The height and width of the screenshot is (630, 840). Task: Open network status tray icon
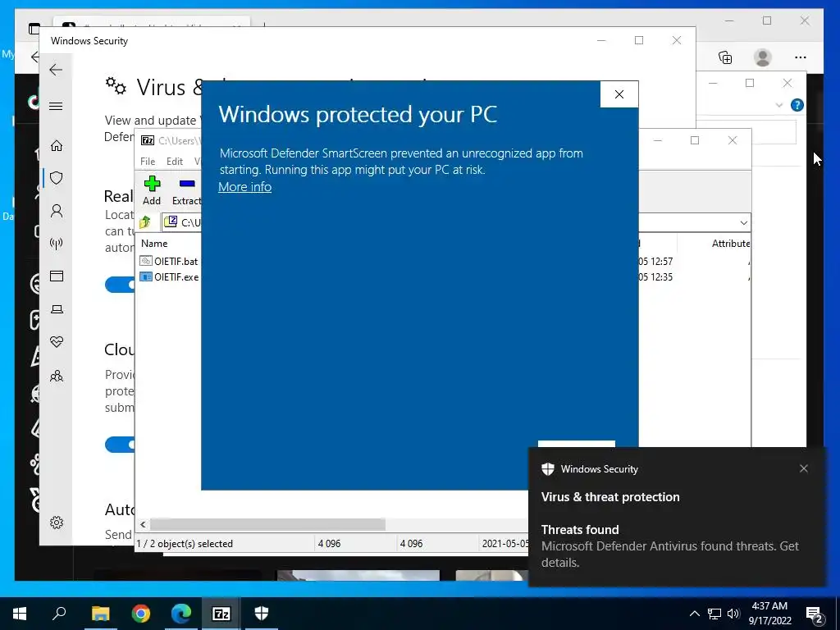tap(714, 614)
